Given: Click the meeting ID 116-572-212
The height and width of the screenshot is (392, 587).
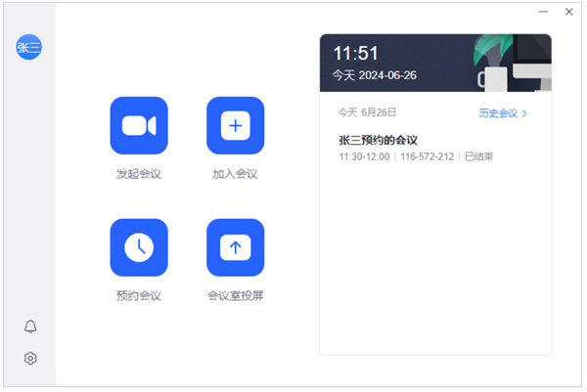Looking at the screenshot, I should point(427,156).
